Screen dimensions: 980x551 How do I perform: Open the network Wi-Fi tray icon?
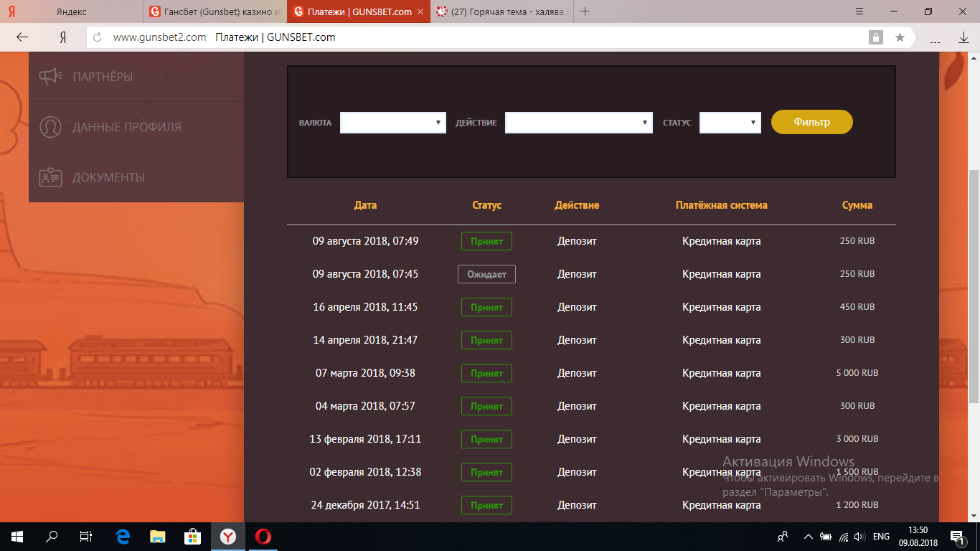point(843,537)
